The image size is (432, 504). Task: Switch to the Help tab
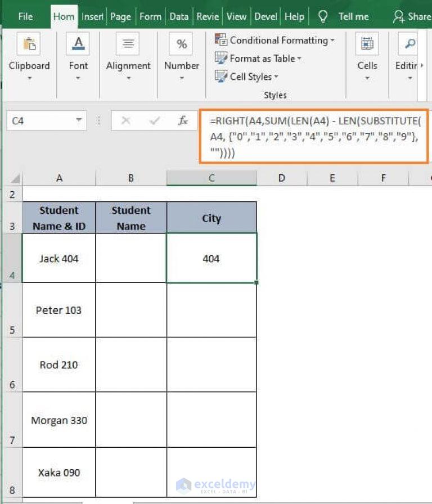[x=294, y=16]
